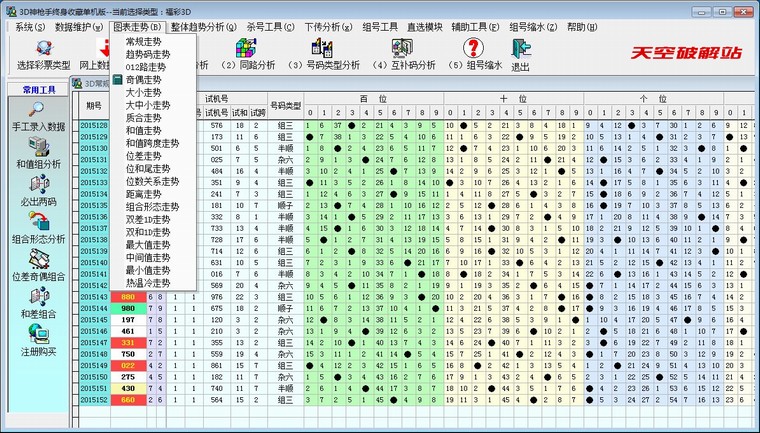Choose 奇偶走势 from the dropdown list
Viewport: 760px width, 433px height.
coord(145,78)
